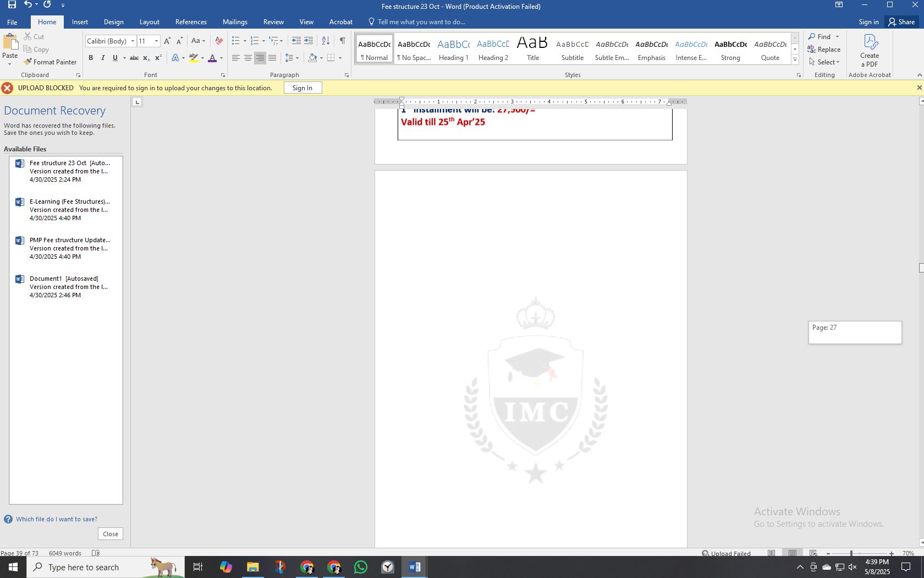Click Share button
This screenshot has height=578, width=924.
coord(901,22)
